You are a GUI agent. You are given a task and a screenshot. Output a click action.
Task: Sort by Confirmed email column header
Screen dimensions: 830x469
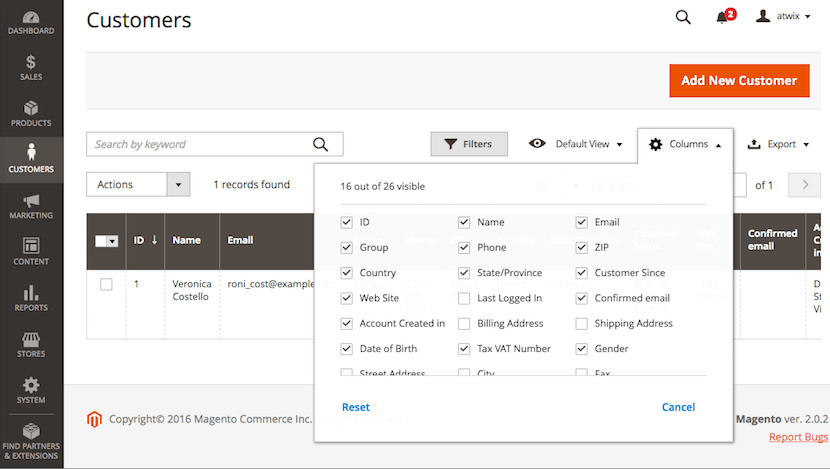(x=772, y=240)
